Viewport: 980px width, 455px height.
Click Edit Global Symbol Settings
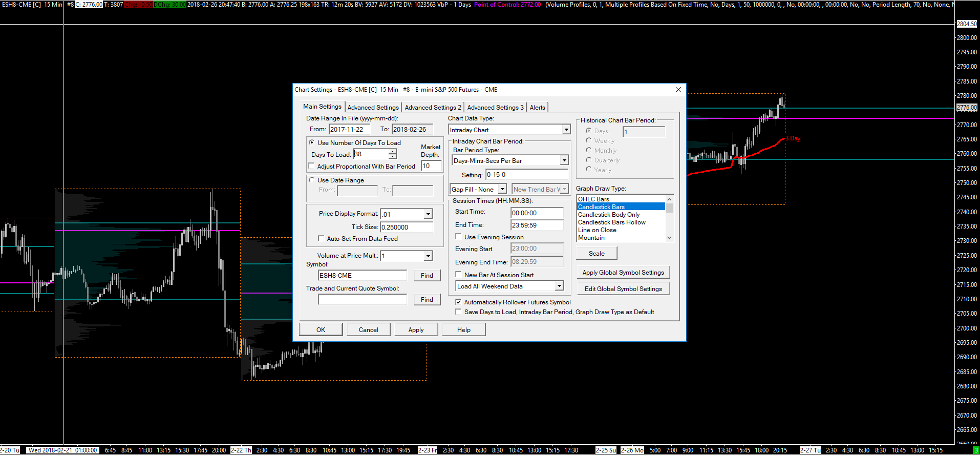tap(623, 288)
